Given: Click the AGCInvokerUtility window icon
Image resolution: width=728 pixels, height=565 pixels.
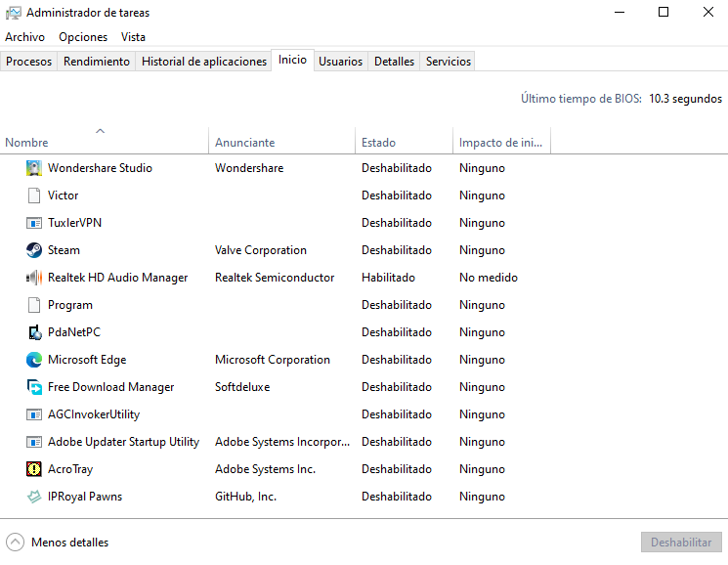Looking at the screenshot, I should tap(34, 414).
